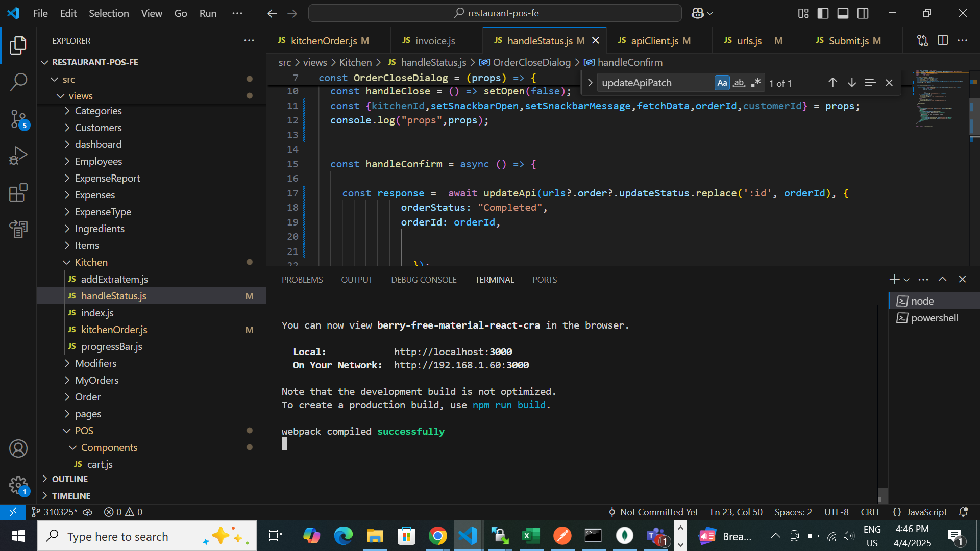Toggle Match Whole Word in find widget
The height and width of the screenshot is (551, 980).
[739, 83]
